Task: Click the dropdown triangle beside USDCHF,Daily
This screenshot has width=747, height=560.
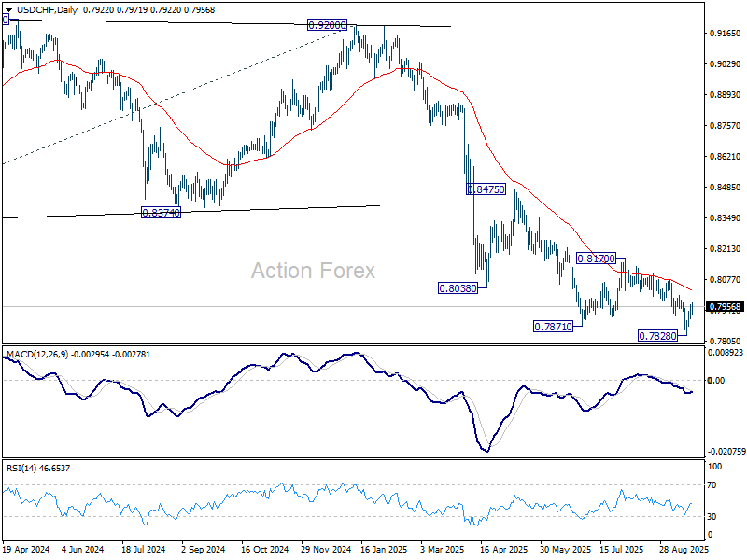Action: (x=8, y=10)
